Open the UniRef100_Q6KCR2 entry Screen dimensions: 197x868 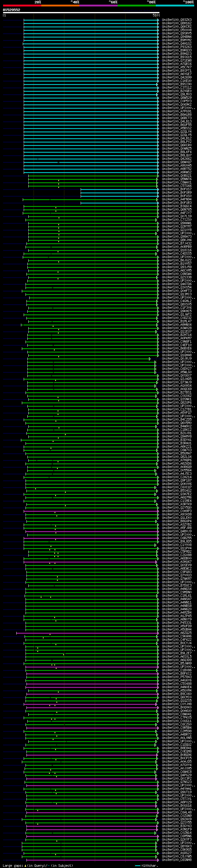pyautogui.click(x=177, y=26)
